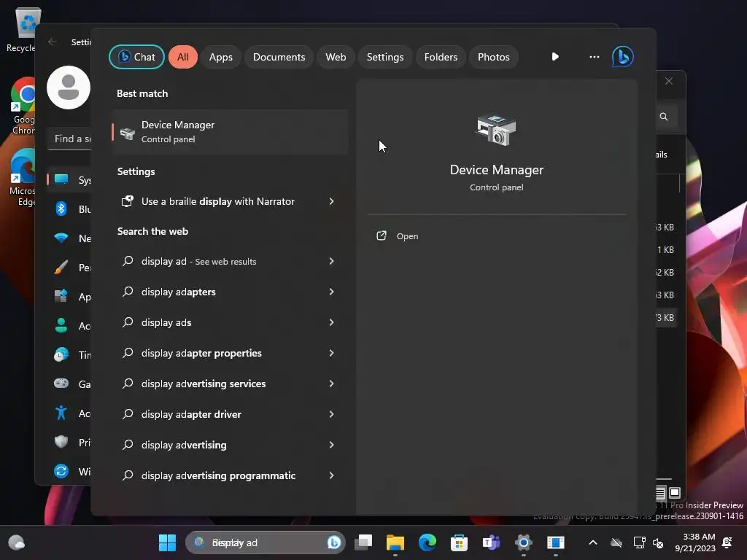Click the Settings user profile avatar
Screen dimensions: 747x560
point(69,87)
